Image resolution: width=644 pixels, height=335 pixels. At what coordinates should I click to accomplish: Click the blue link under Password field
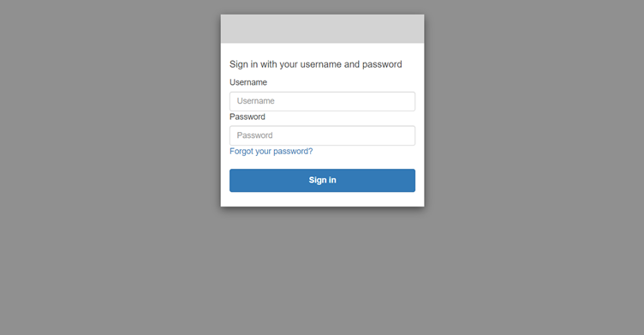click(x=271, y=152)
